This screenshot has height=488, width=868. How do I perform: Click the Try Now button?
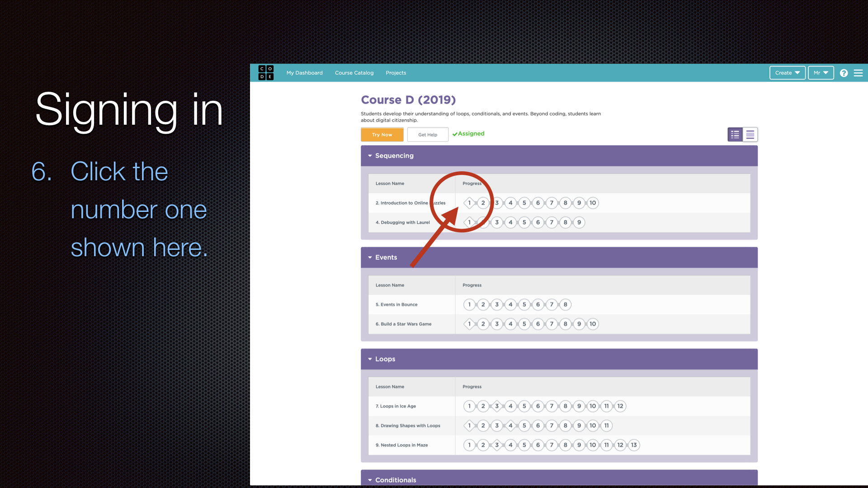(382, 135)
